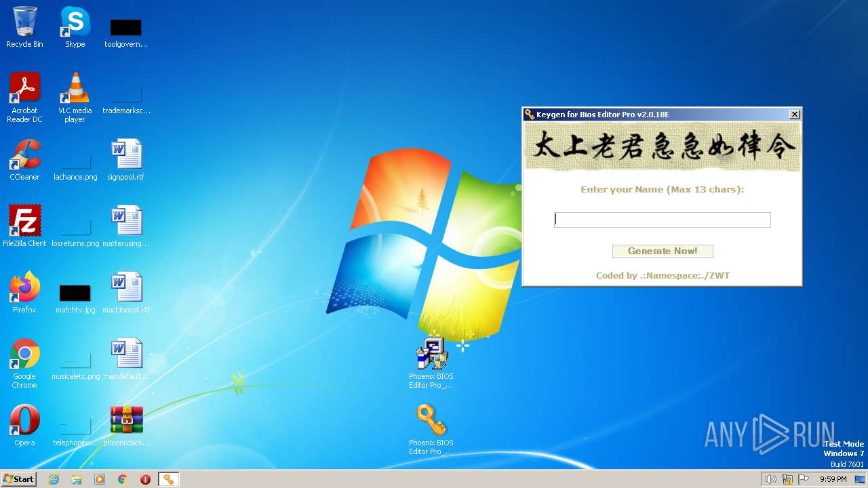Select the trademarksc... desktop file

click(126, 99)
